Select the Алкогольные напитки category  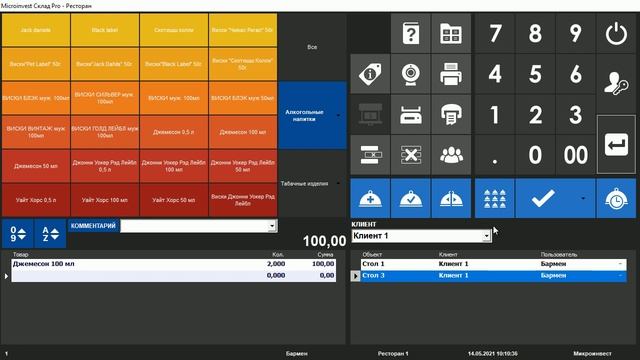(312, 116)
